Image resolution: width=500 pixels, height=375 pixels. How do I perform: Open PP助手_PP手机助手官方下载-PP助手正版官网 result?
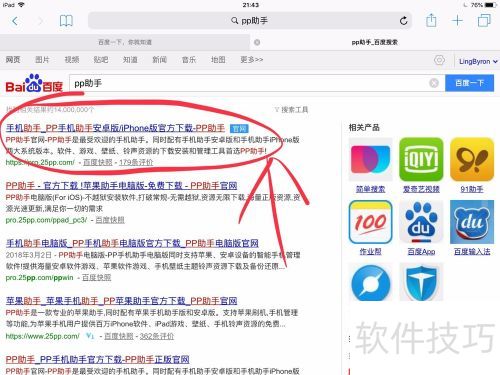point(98,360)
